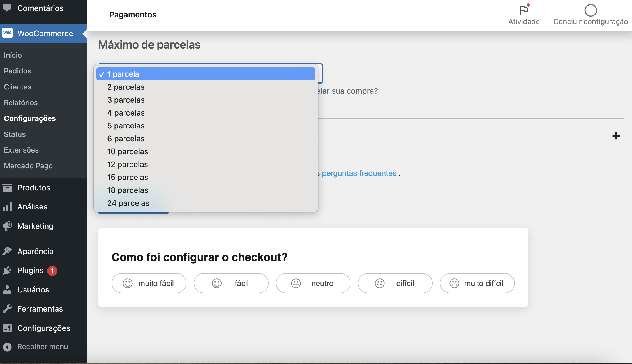The width and height of the screenshot is (632, 364).
Task: Rate checkout setup as difícil
Action: (395, 283)
